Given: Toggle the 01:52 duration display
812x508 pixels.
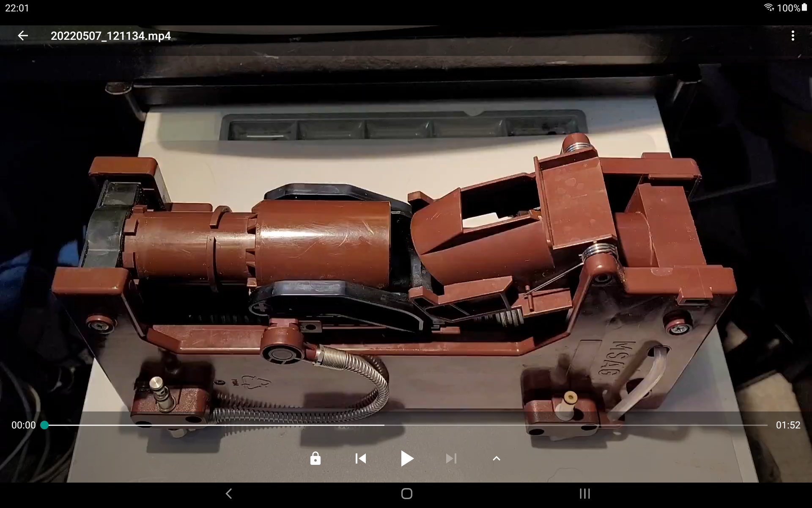Looking at the screenshot, I should [x=788, y=425].
